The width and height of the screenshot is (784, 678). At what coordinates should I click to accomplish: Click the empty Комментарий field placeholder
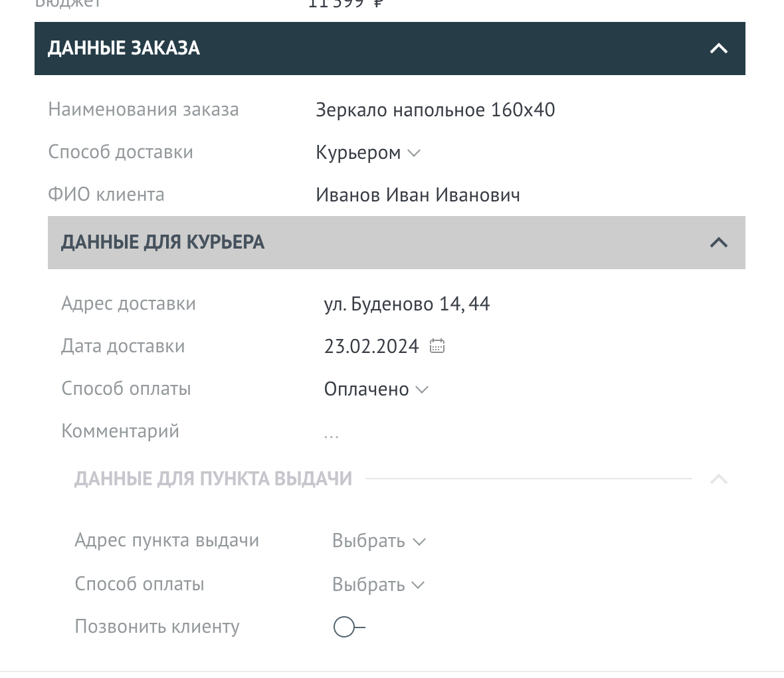(x=332, y=435)
